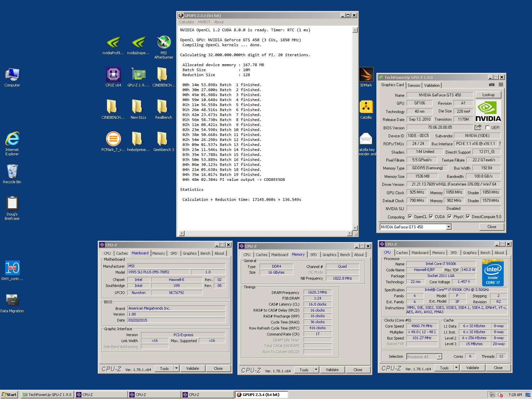Open Calculate menu in GPUPI

187,22
